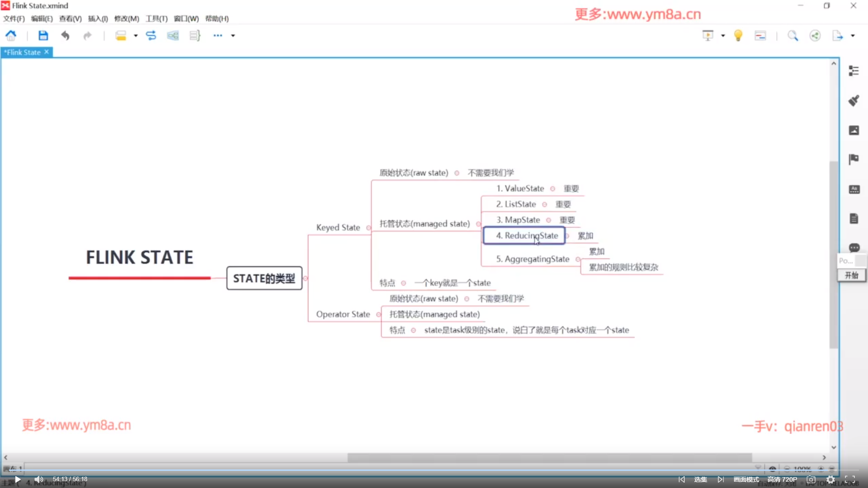Select 高清 720P quality selector
The height and width of the screenshot is (488, 868).
(x=782, y=479)
